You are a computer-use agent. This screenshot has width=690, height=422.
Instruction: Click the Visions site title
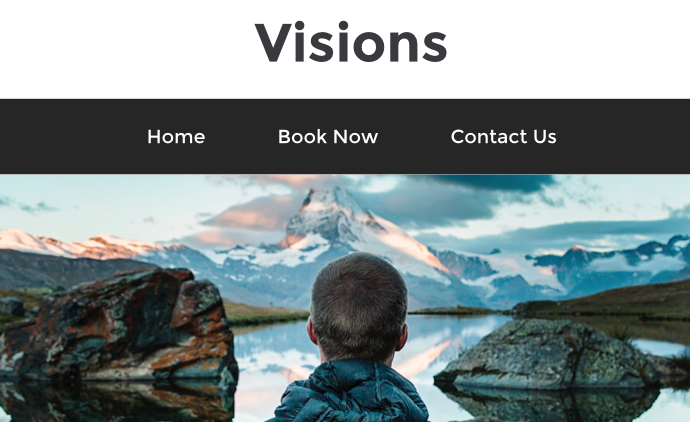point(351,43)
